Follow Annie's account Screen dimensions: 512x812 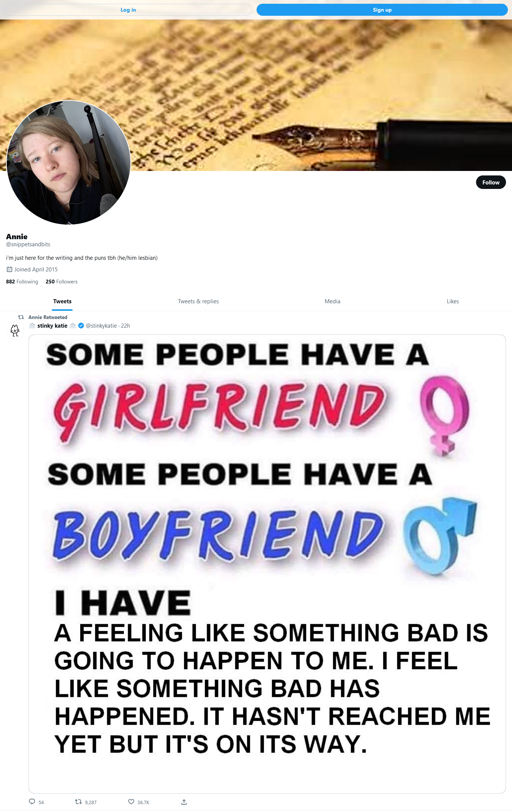[491, 182]
